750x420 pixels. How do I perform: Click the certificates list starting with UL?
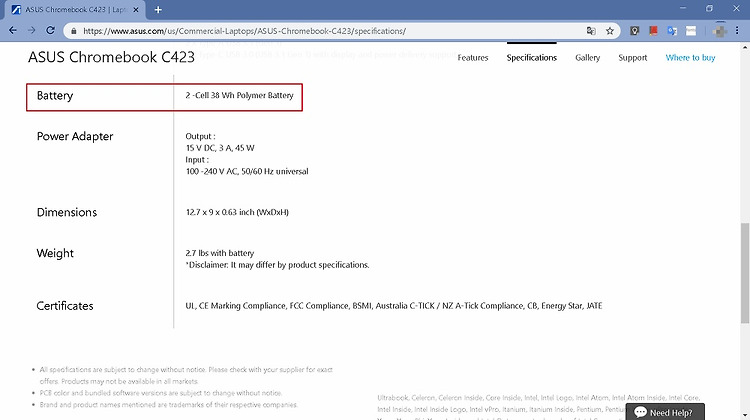click(x=394, y=306)
